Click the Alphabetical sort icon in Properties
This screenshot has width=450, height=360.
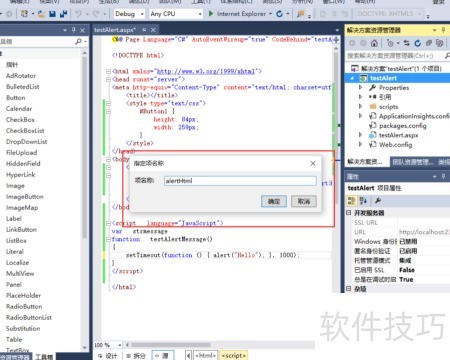pyautogui.click(x=364, y=200)
